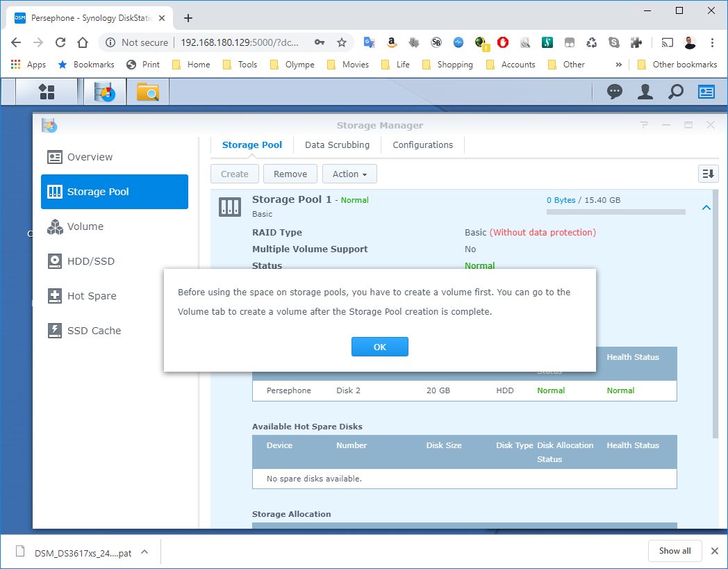The width and height of the screenshot is (728, 569).
Task: Open the DSM Main Menu icon
Action: 47,92
